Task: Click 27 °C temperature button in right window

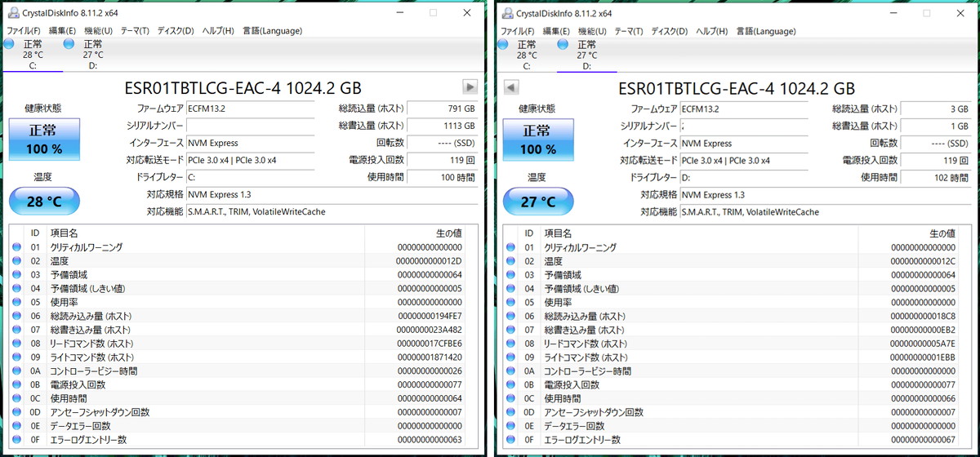Action: [x=539, y=202]
